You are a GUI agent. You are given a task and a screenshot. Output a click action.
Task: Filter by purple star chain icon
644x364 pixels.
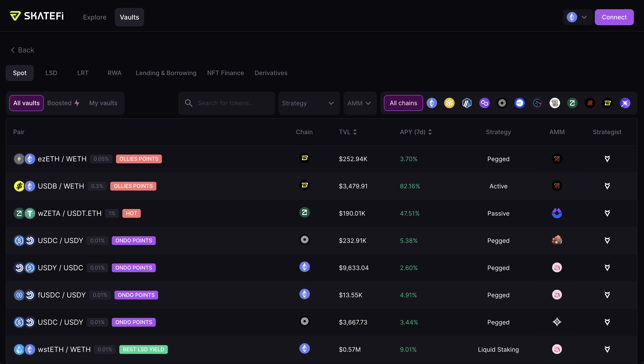click(625, 103)
